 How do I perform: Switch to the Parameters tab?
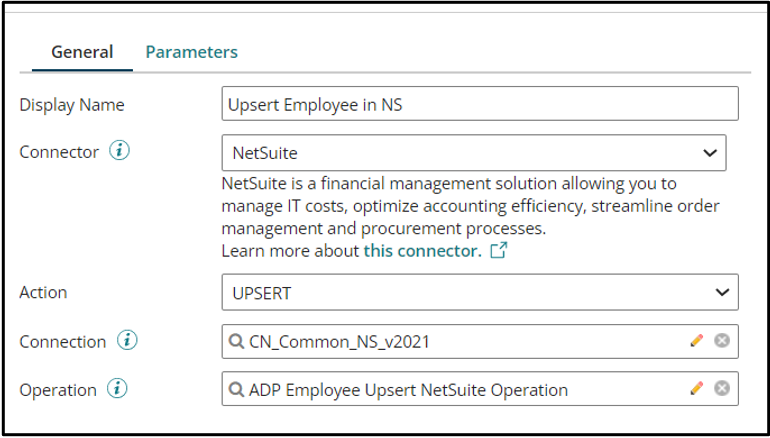tap(192, 52)
